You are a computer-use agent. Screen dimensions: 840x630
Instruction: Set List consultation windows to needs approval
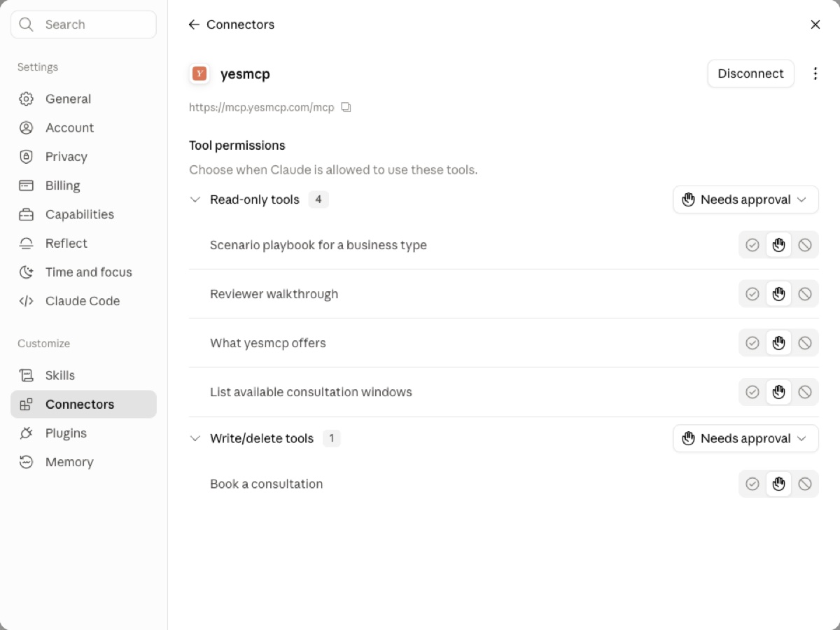[779, 392]
